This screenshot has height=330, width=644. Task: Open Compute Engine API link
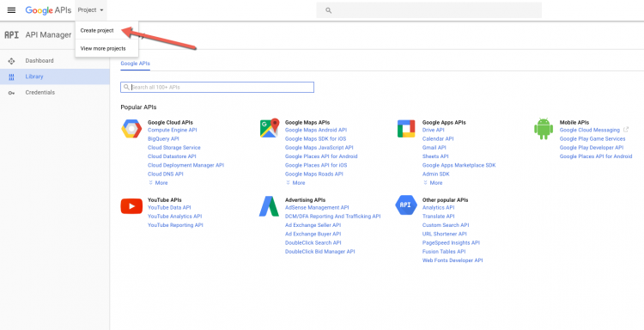[x=172, y=131]
